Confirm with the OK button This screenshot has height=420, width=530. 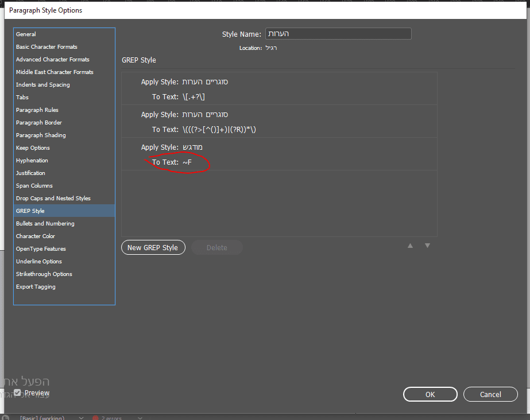click(430, 394)
